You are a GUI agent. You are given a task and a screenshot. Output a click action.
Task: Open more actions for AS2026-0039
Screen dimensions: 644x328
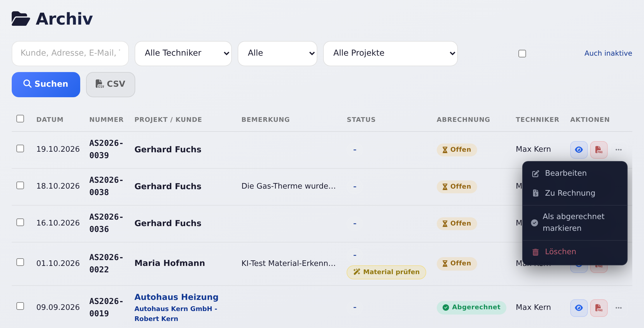pos(619,150)
